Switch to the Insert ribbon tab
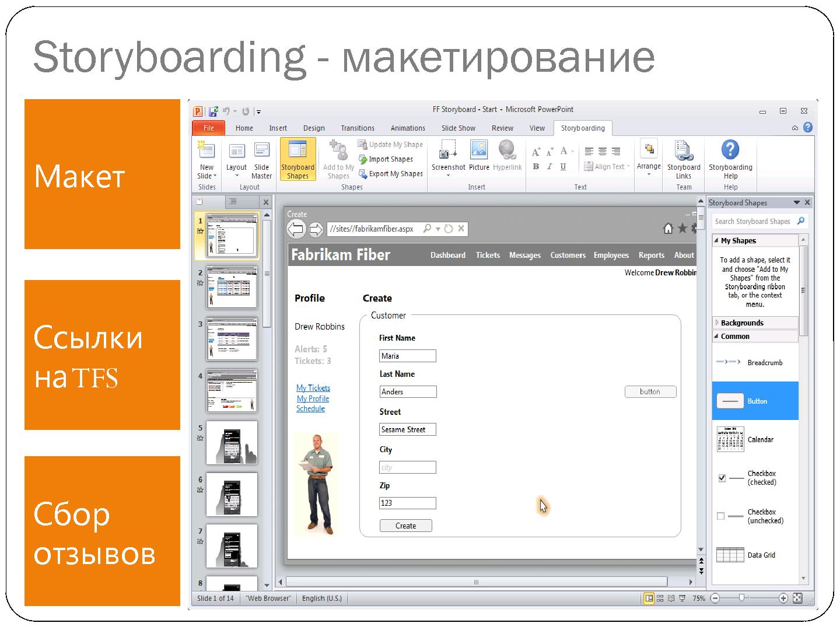This screenshot has width=840, height=630. (278, 128)
